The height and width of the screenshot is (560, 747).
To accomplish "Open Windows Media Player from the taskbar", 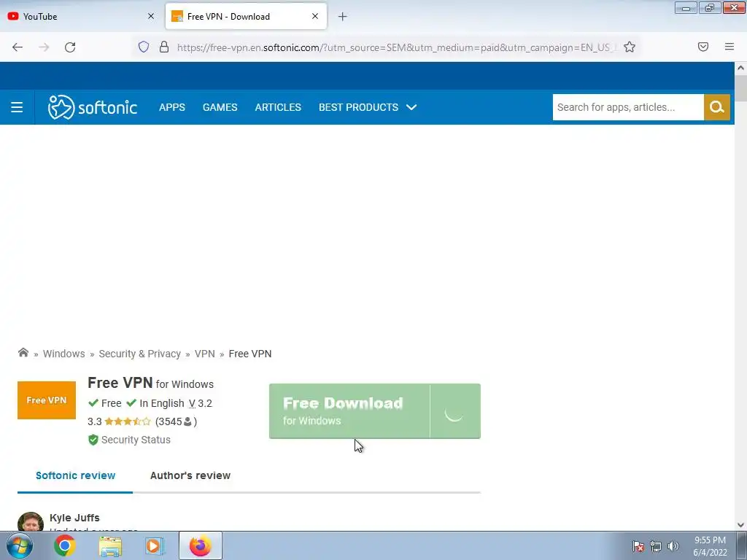I will click(x=155, y=545).
